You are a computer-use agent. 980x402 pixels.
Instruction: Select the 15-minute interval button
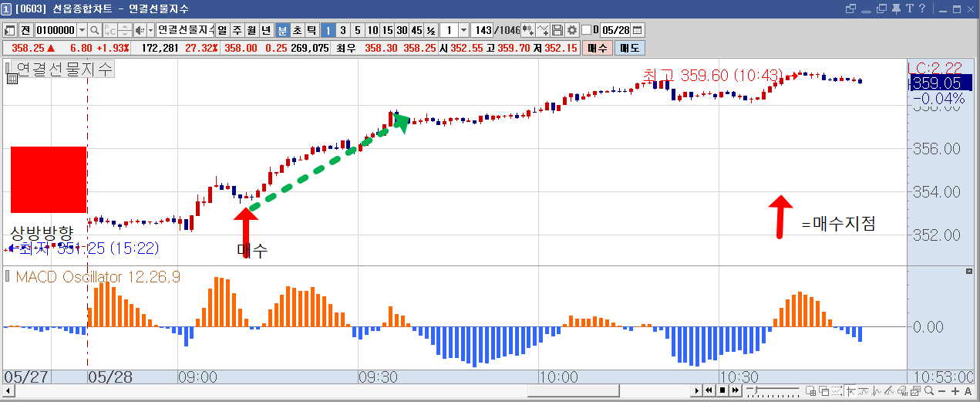coord(387,30)
